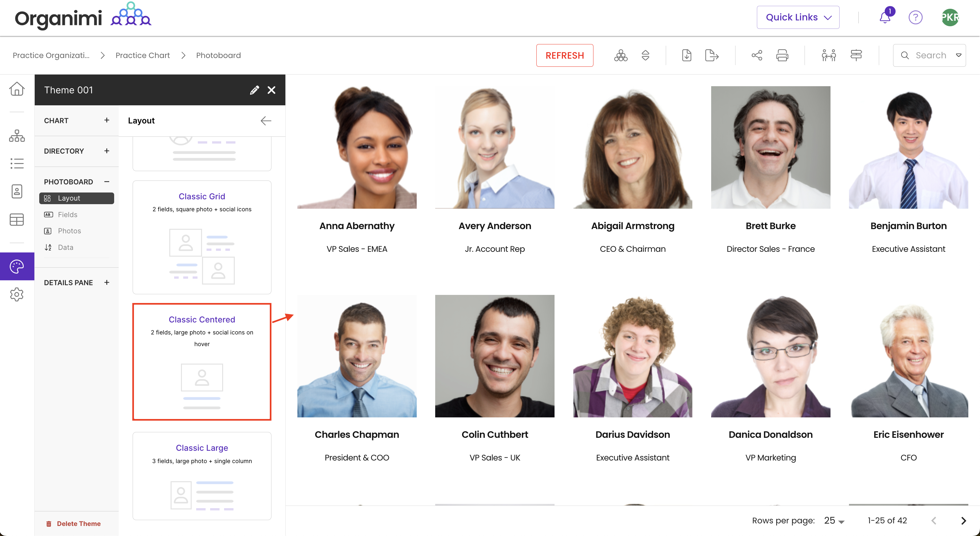Viewport: 980px width, 536px height.
Task: Click the download file toolbar icon
Action: point(686,55)
